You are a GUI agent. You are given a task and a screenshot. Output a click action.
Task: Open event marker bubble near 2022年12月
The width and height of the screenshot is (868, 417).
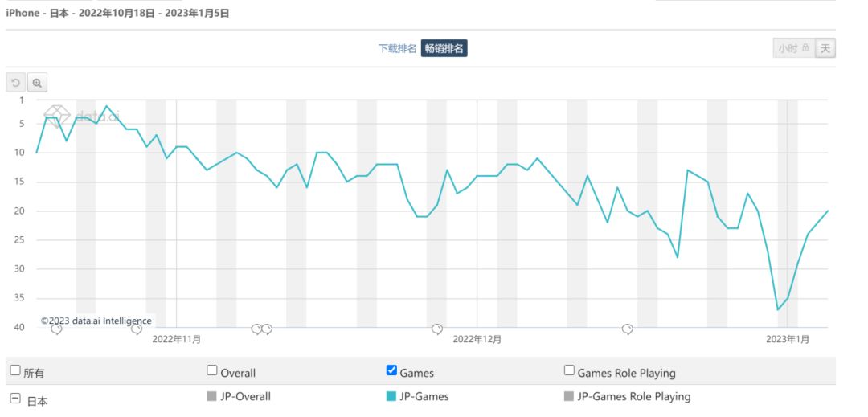(437, 329)
